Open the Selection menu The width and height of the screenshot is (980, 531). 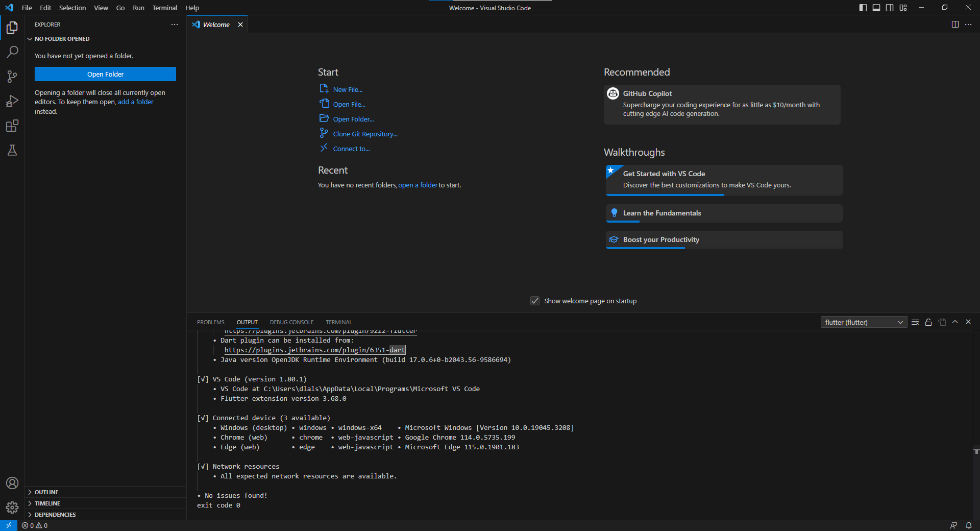(72, 8)
